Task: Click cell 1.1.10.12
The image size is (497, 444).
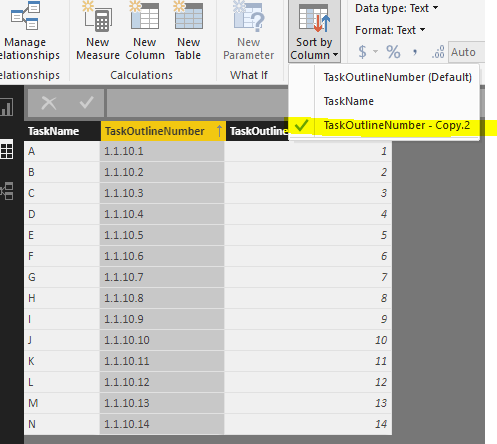Action: (x=162, y=382)
